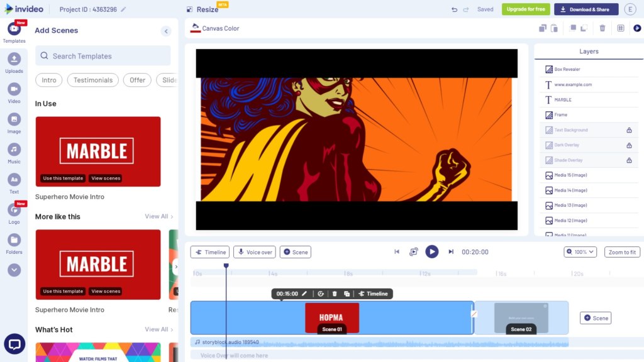Select the Box Revealer layer
This screenshot has width=644, height=362.
[588, 69]
